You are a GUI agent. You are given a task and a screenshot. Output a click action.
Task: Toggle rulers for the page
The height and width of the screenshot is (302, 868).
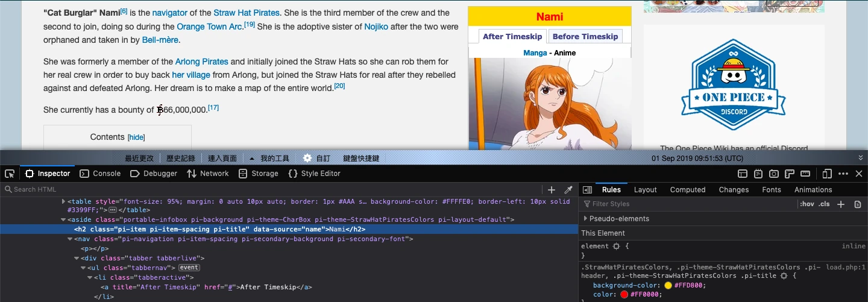coord(789,174)
